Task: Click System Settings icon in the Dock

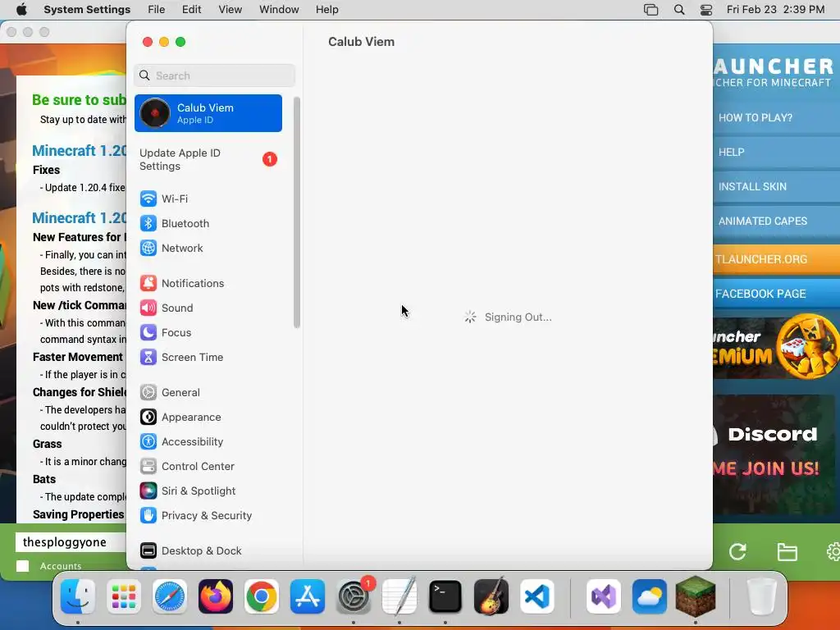Action: 354,596
